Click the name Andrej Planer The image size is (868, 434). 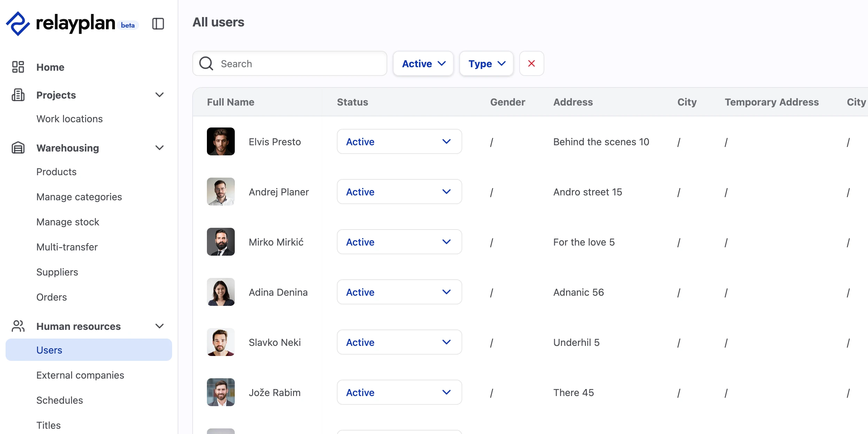tap(279, 192)
